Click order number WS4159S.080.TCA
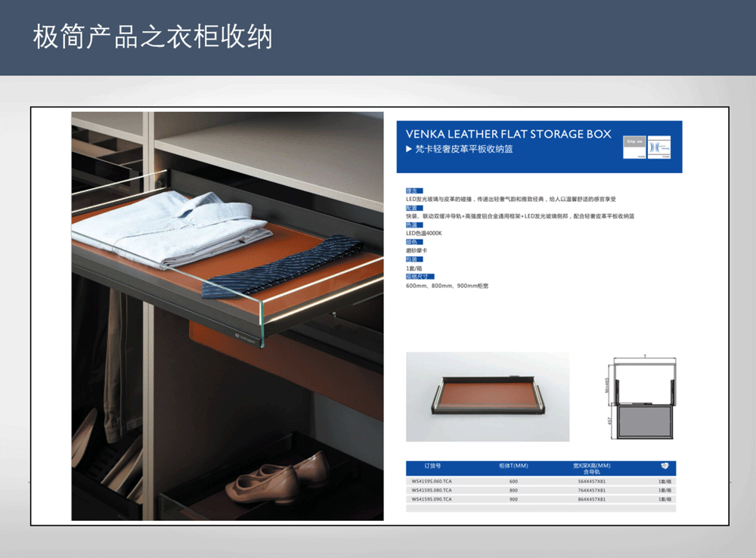The width and height of the screenshot is (756, 558). [x=432, y=490]
